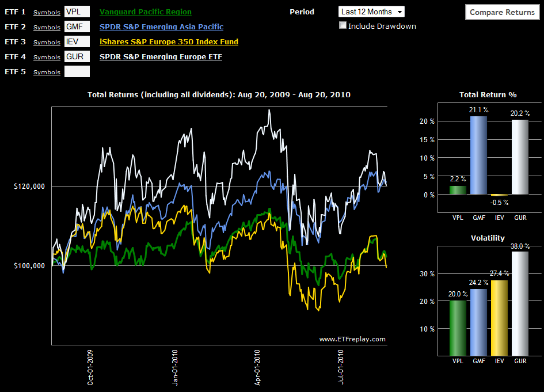Open the Period dropdown showing Last 12 Months

coord(371,12)
